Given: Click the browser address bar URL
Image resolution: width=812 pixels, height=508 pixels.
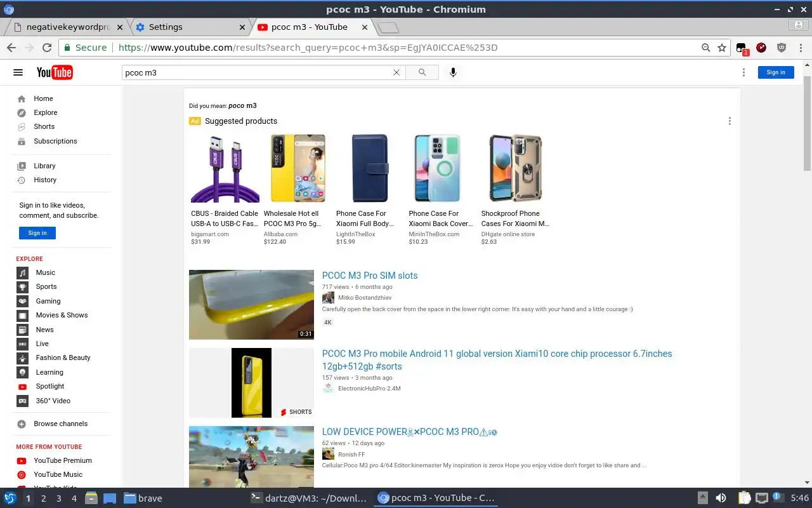Looking at the screenshot, I should tap(308, 48).
